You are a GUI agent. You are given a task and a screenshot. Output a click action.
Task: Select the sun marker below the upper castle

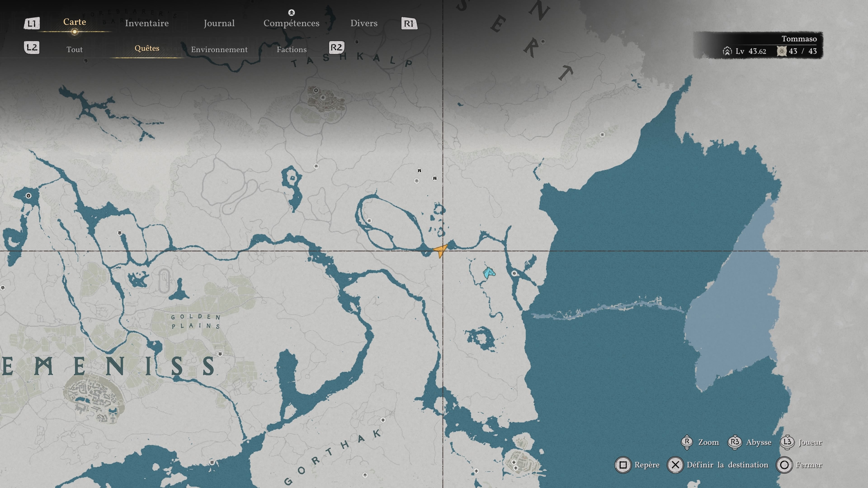tap(417, 181)
